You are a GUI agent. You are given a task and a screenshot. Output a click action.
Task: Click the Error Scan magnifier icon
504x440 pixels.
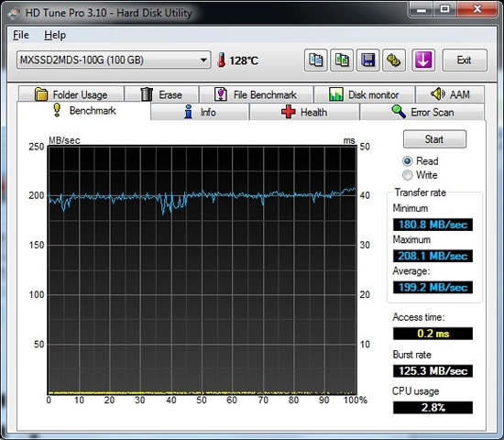pos(399,112)
